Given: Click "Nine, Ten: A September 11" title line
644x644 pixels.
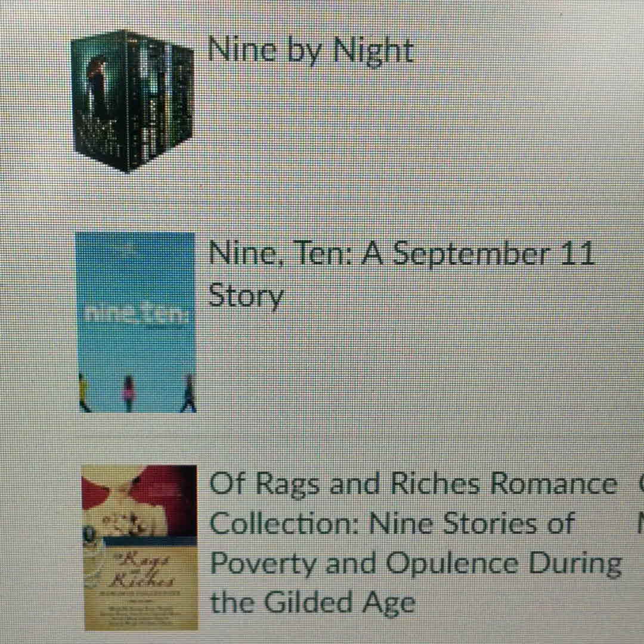Looking at the screenshot, I should click(401, 254).
